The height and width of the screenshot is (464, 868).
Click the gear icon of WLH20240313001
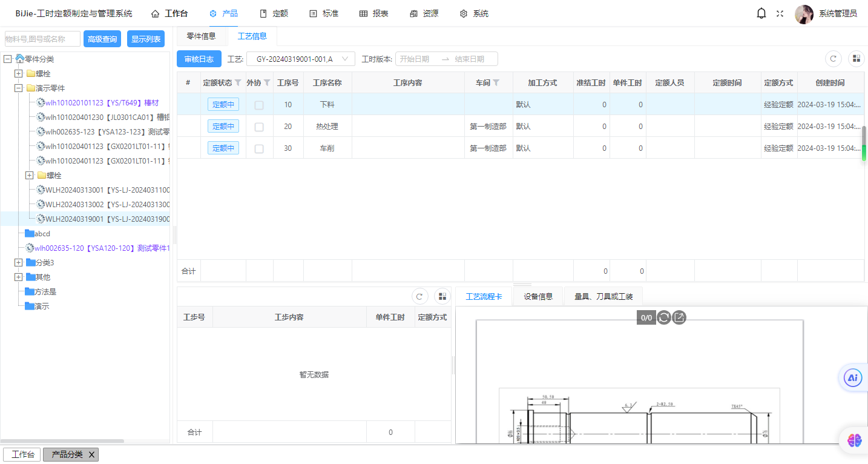tap(41, 190)
